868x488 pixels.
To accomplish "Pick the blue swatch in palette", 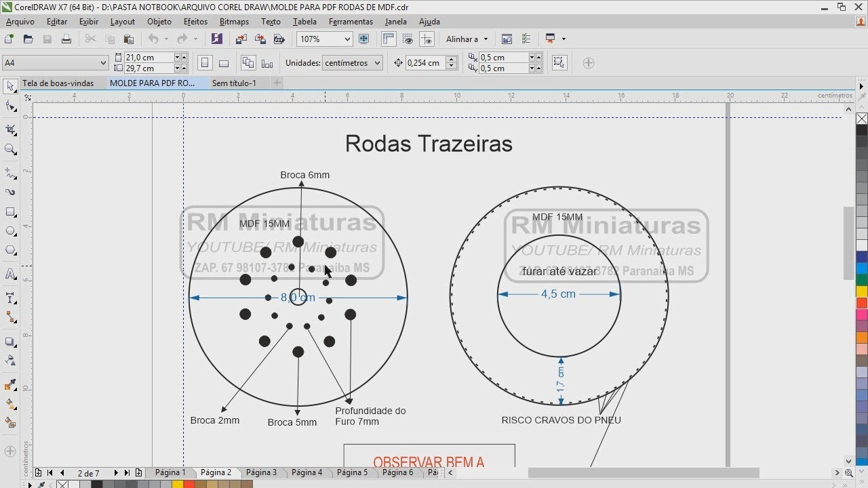I will tap(861, 258).
